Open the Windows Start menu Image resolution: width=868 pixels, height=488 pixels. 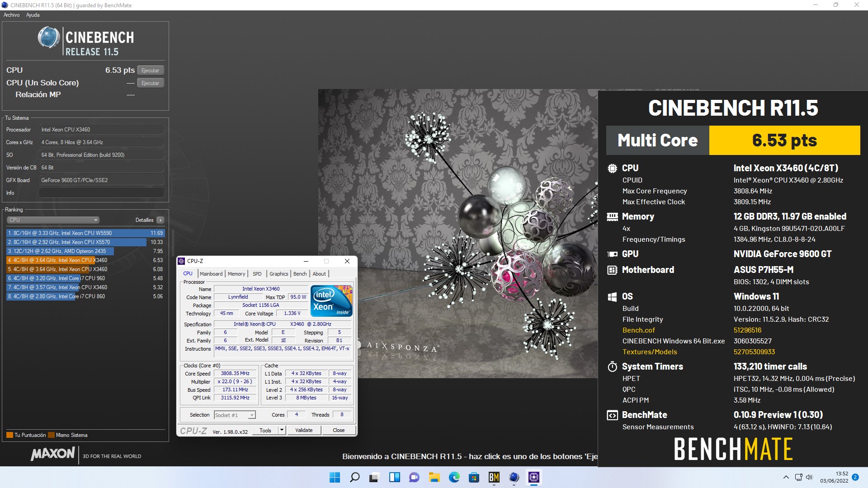335,478
